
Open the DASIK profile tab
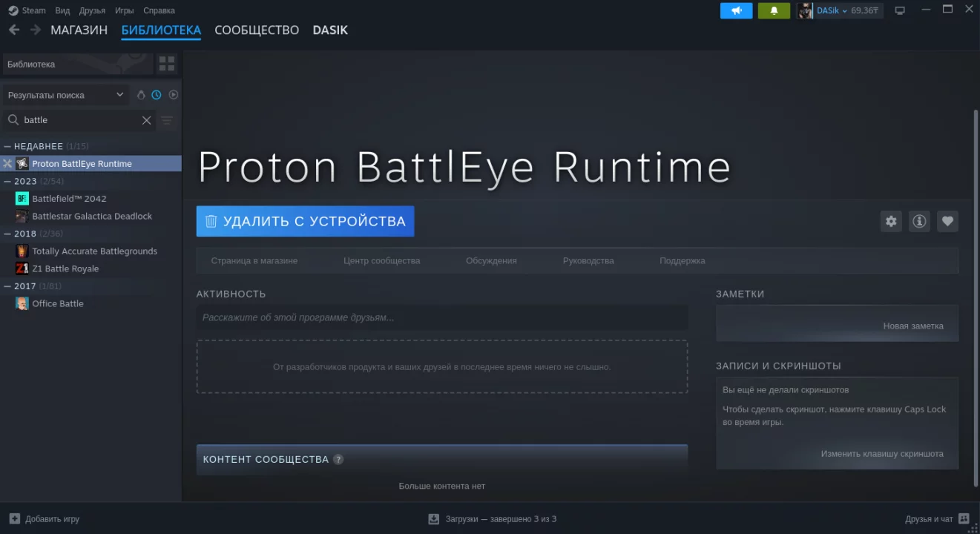(x=330, y=30)
